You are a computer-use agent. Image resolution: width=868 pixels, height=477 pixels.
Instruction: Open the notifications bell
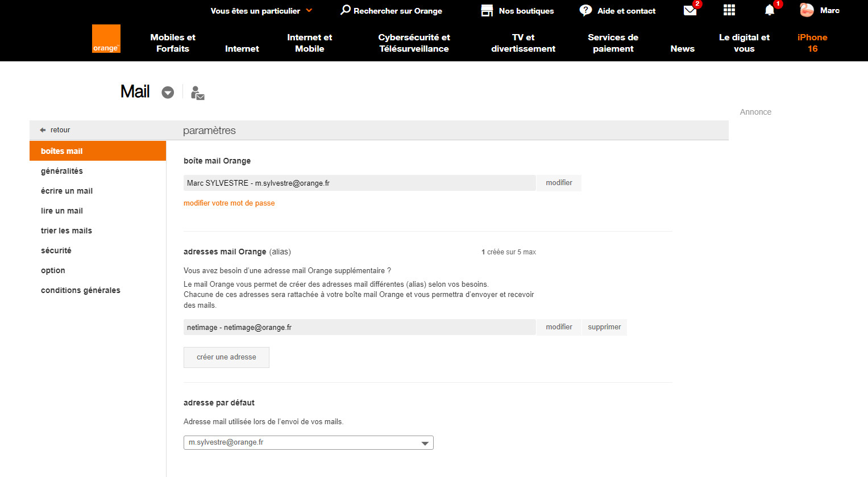point(770,10)
